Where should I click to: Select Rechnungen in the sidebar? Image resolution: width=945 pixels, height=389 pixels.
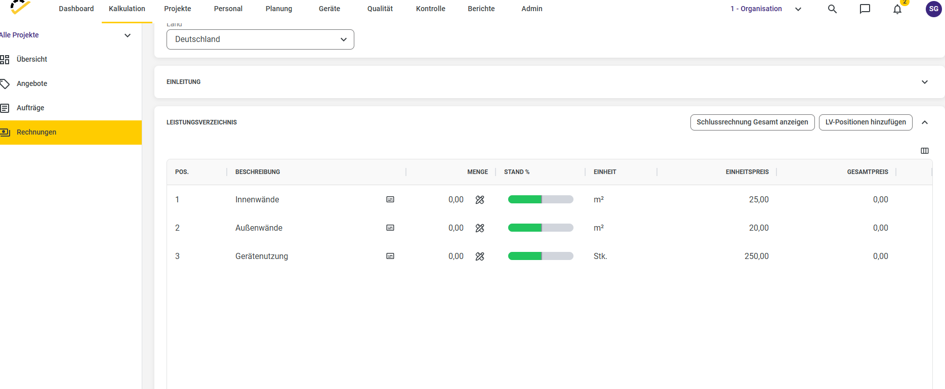[71, 132]
